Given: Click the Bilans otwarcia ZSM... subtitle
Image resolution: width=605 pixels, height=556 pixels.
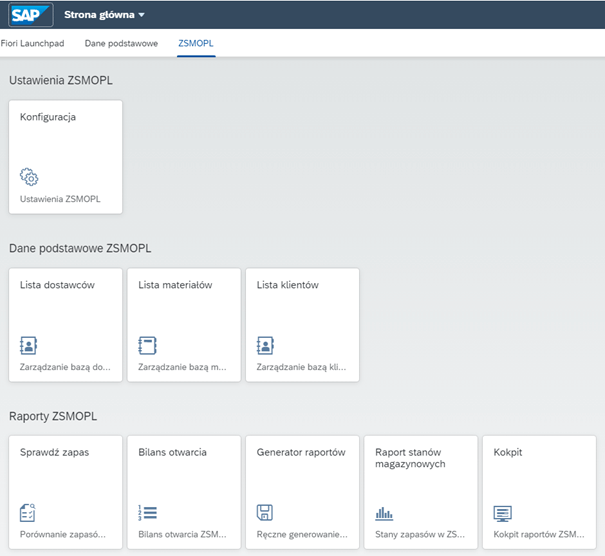Looking at the screenshot, I should coord(182,534).
